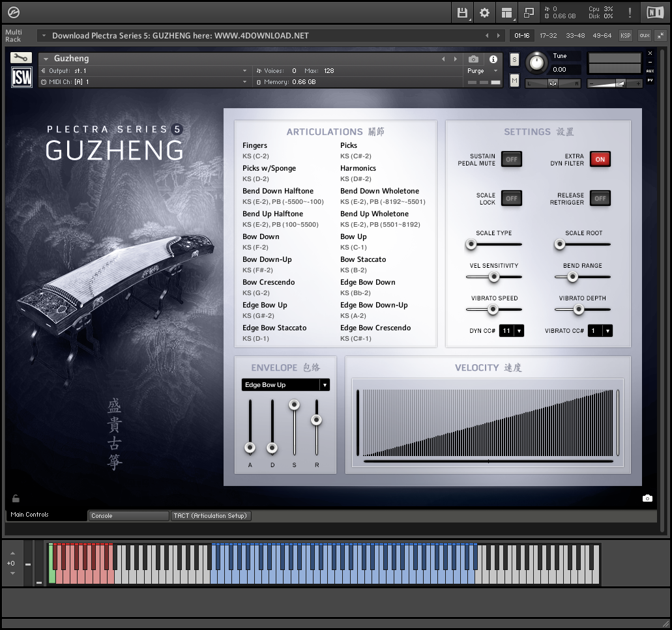The image size is (672, 630).
Task: Open the Envelope articulation dropdown Edge Bow Up
Action: (x=285, y=384)
